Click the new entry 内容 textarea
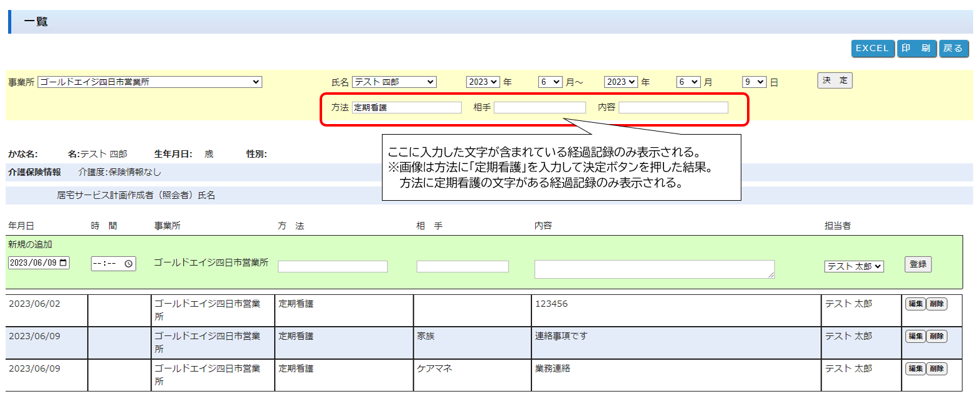 tap(654, 269)
